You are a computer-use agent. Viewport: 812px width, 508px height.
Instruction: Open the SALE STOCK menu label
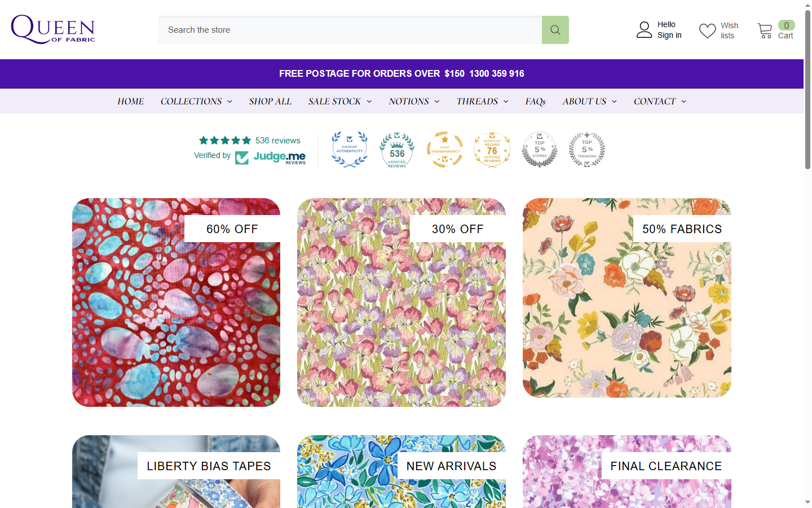pos(334,102)
